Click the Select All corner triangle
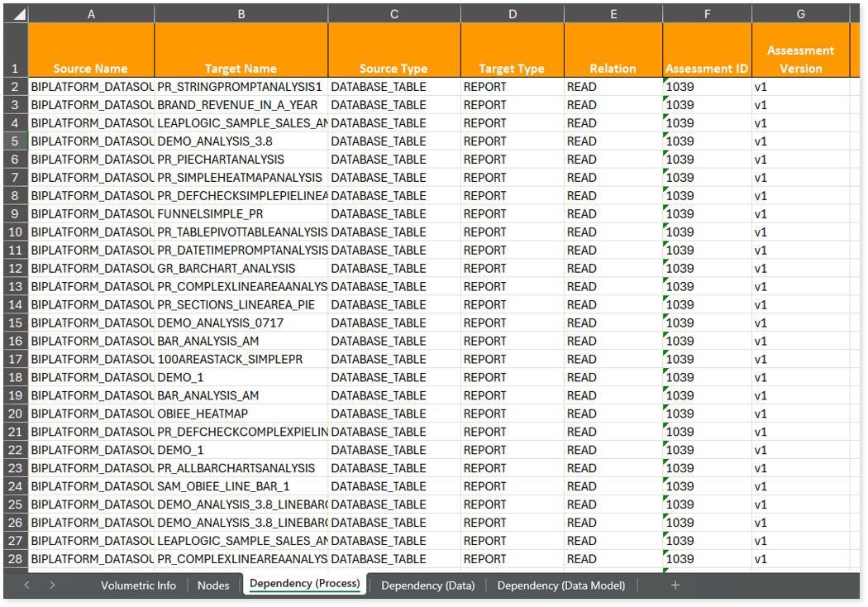868x607 pixels. point(17,14)
